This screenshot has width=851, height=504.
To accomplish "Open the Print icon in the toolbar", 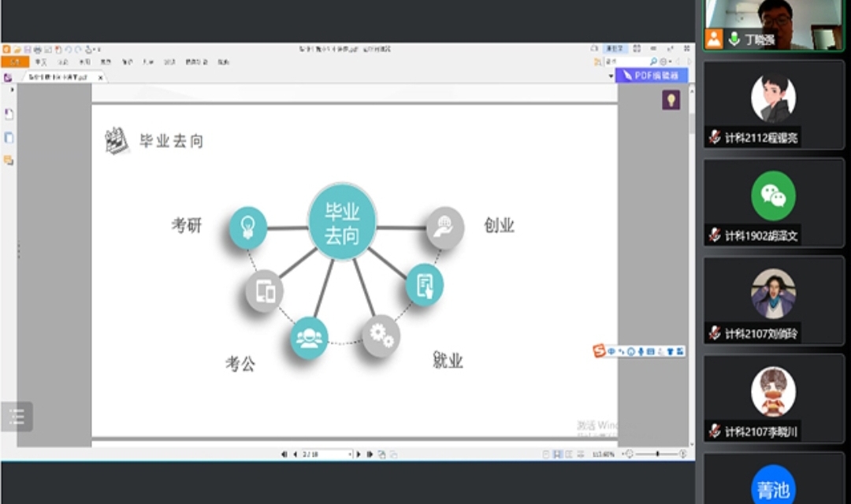I will pos(38,49).
